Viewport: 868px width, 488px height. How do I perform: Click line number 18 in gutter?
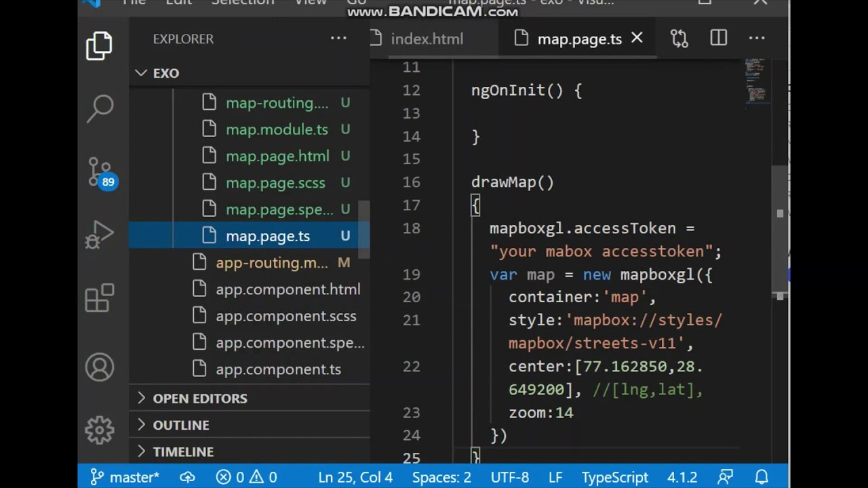point(411,228)
